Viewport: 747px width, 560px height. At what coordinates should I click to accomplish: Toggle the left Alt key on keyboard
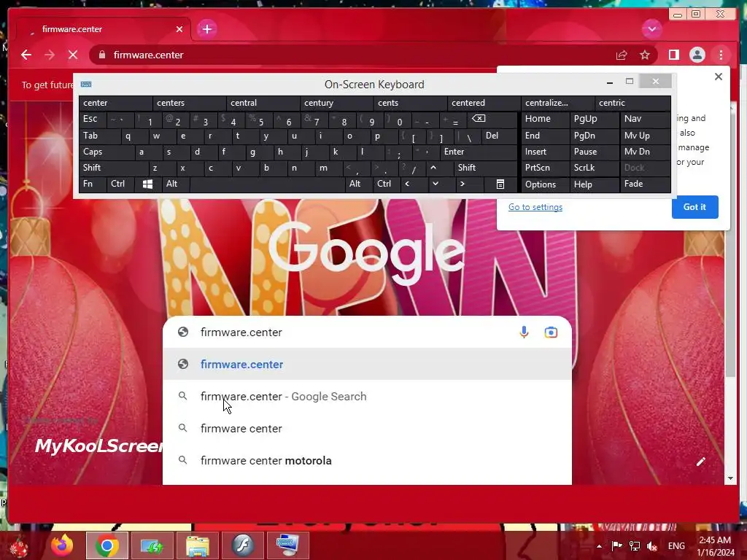tap(175, 184)
